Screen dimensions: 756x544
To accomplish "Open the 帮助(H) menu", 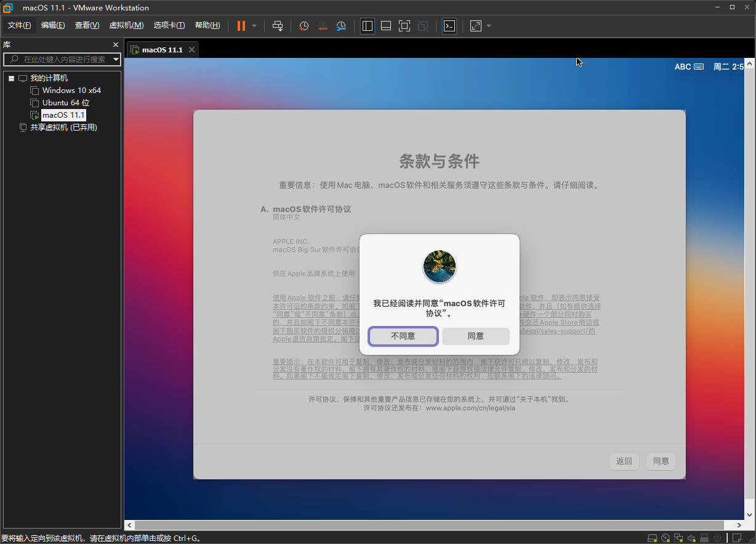I will click(207, 25).
